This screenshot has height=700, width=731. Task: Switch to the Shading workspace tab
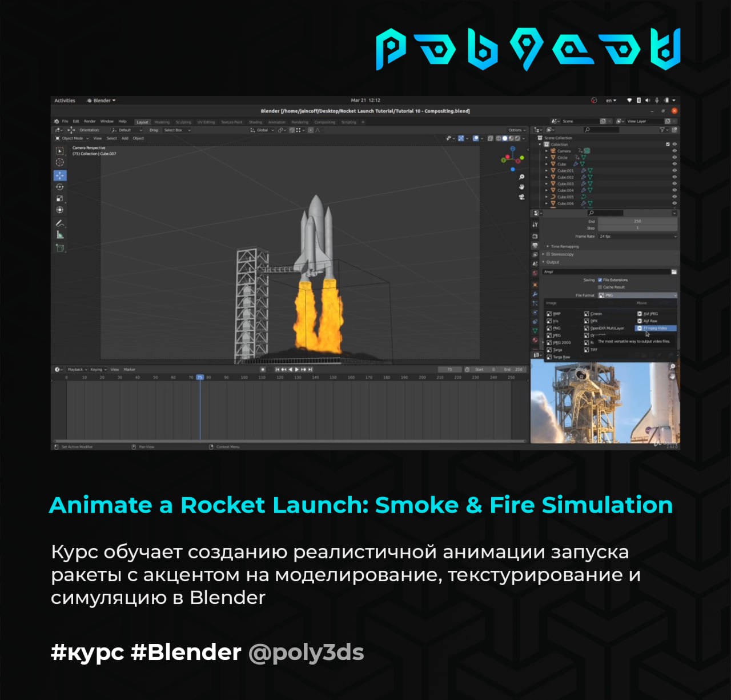point(255,122)
